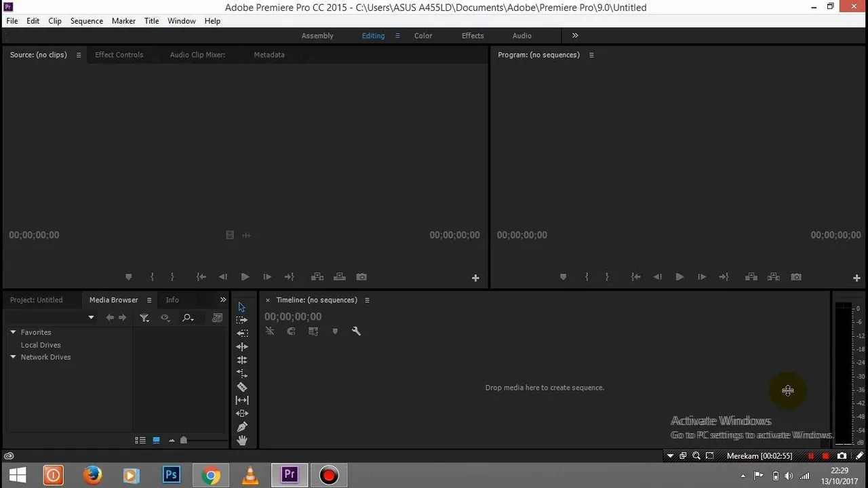Viewport: 868px width, 488px height.
Task: Select the Ripple Edit tool
Action: (241, 346)
